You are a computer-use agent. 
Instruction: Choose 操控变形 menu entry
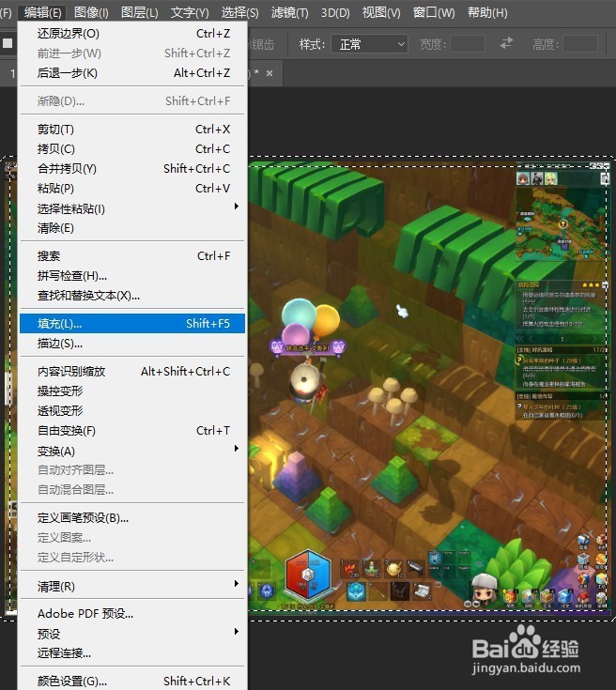[x=132, y=391]
